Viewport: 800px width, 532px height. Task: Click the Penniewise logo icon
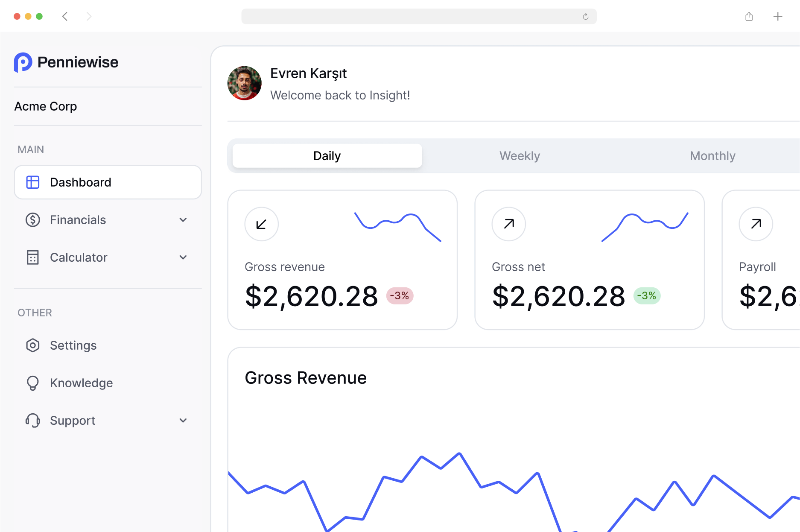click(x=23, y=62)
